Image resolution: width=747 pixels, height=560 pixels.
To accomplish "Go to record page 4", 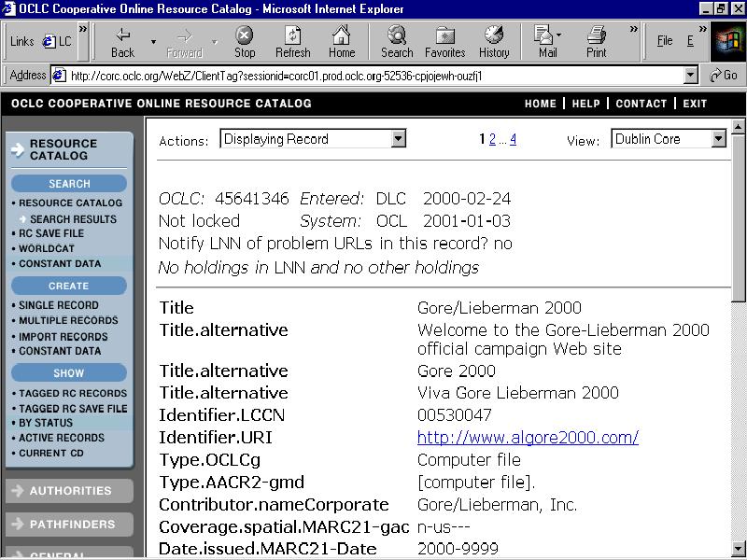I will (x=513, y=139).
